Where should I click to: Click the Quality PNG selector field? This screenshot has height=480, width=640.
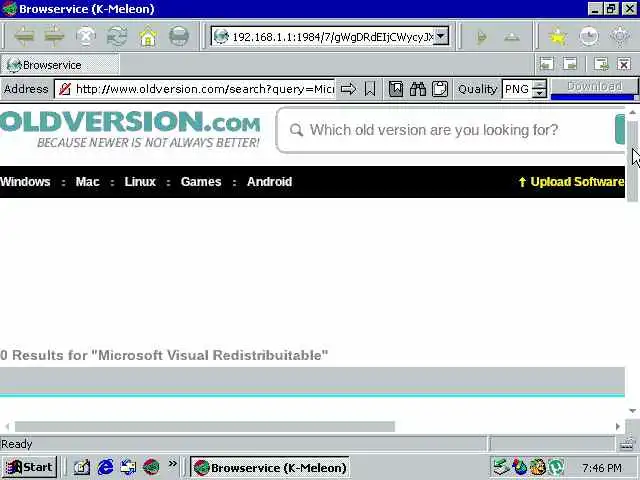coord(517,89)
